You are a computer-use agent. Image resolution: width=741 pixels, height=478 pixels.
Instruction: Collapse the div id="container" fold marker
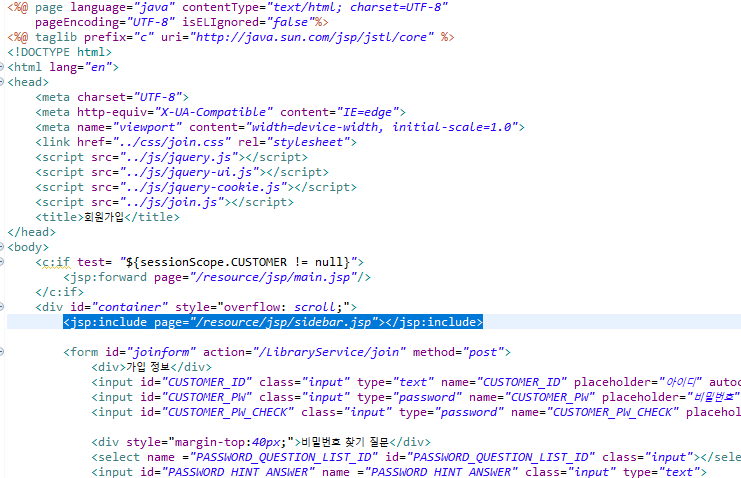pos(1,307)
